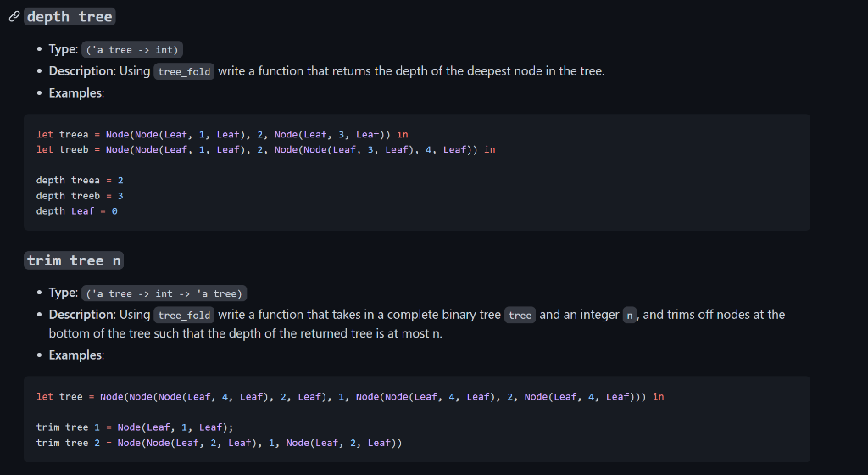Click the 'let tree =' code line
Viewport: 868px width, 475px height.
[350, 397]
